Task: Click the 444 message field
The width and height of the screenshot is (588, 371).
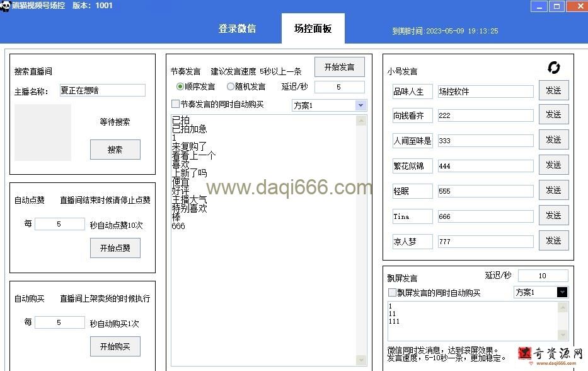Action: pos(486,165)
